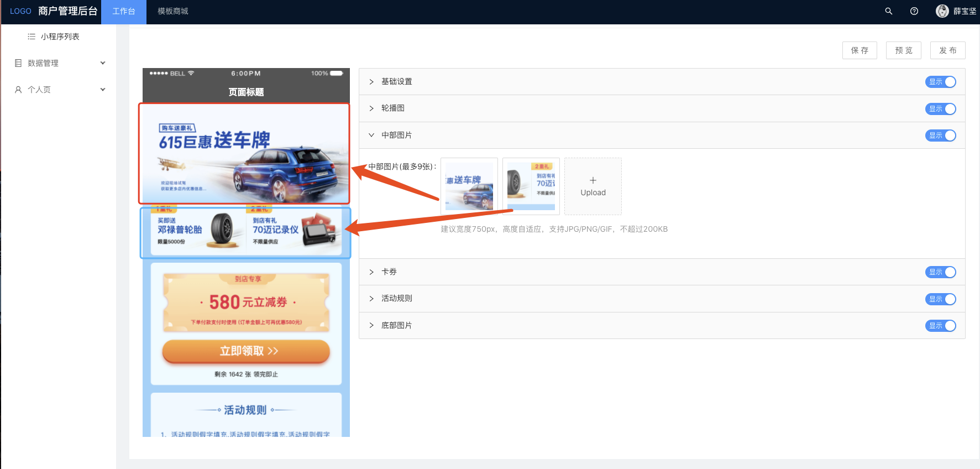This screenshot has width=980, height=469.
Task: Switch to the 工作台 tab
Action: tap(124, 12)
